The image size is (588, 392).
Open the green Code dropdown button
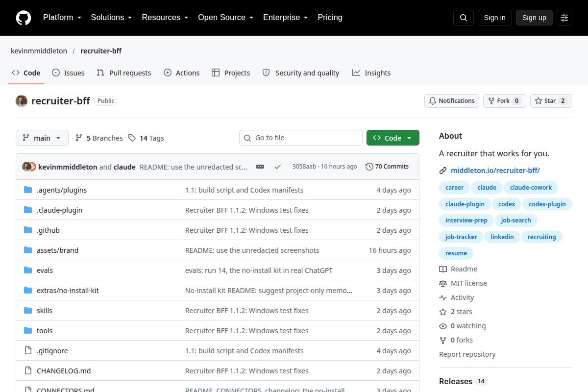[x=393, y=138]
